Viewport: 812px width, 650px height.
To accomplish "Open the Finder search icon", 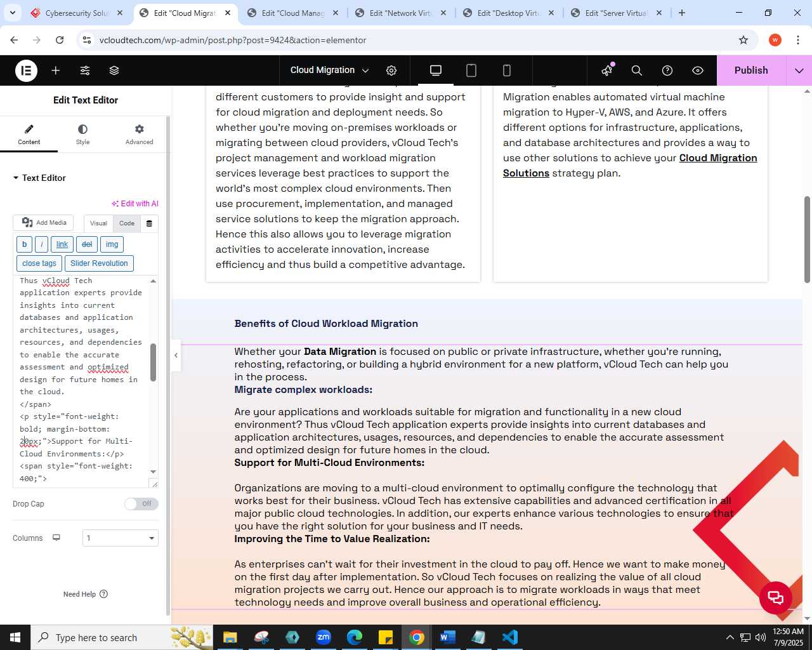I will [x=637, y=70].
